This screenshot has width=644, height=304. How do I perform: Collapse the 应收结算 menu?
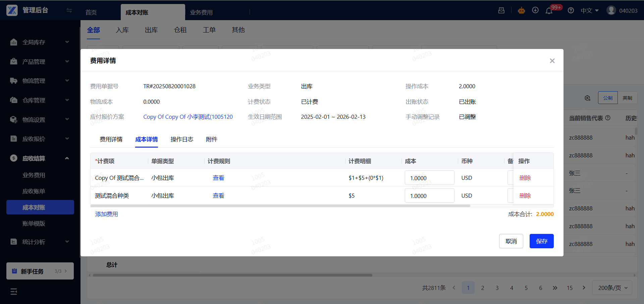pos(67,158)
